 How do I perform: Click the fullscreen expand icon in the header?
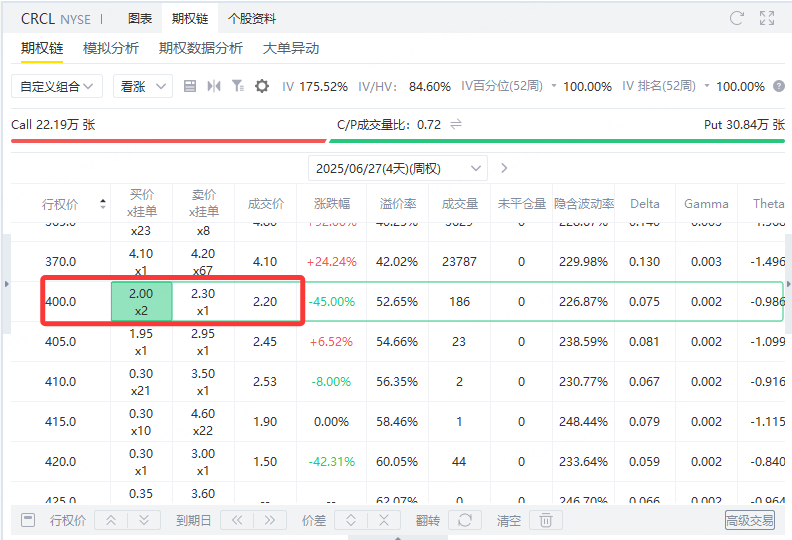(x=767, y=18)
